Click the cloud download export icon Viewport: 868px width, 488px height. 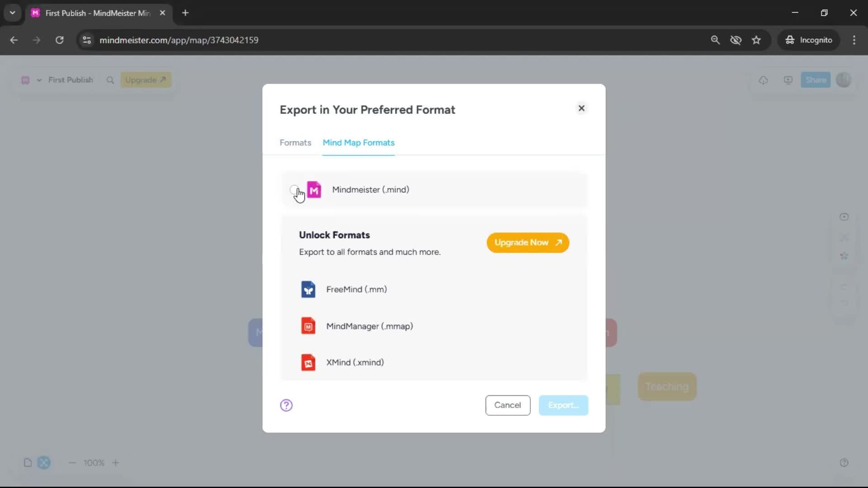click(x=764, y=80)
